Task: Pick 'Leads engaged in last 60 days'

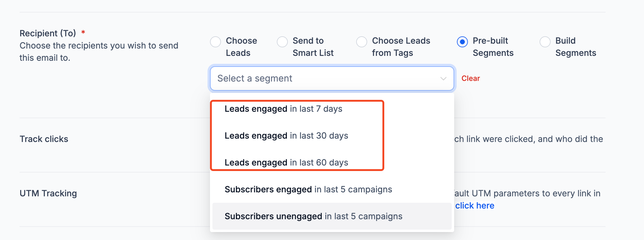Action: point(286,162)
